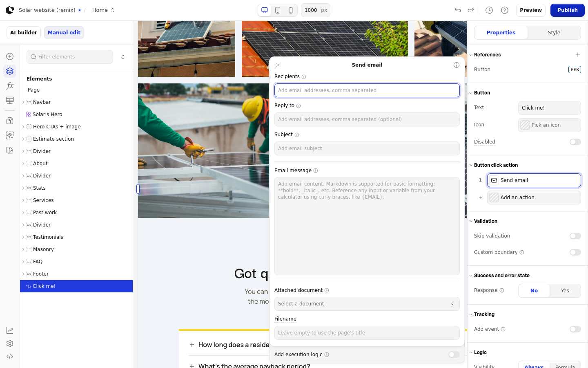Expand the Navbar tree item

[x=23, y=102]
